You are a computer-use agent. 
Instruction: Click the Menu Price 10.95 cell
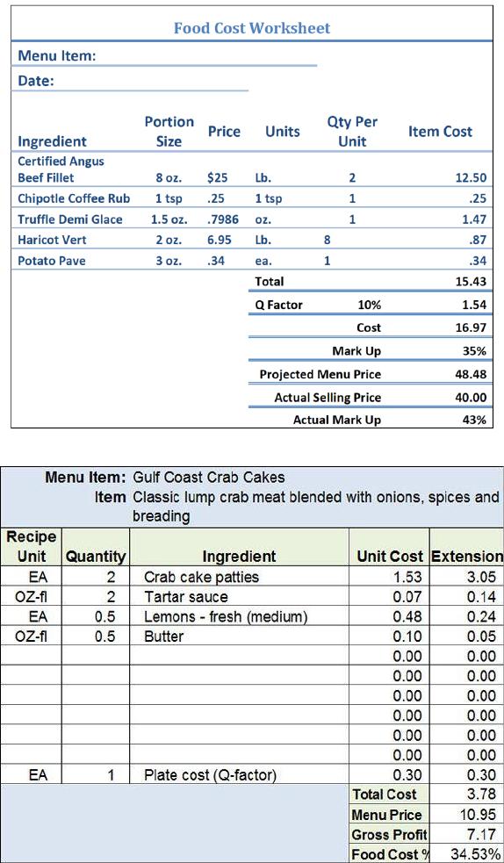point(466,815)
